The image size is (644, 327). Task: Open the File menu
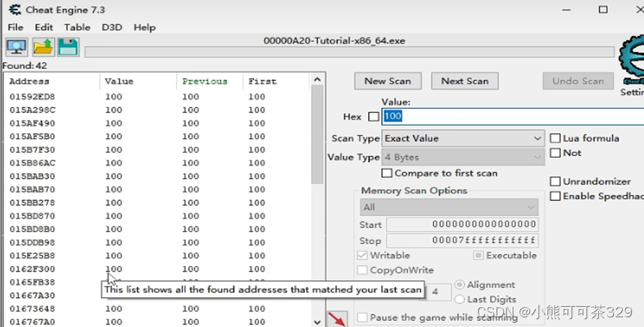pyautogui.click(x=16, y=27)
